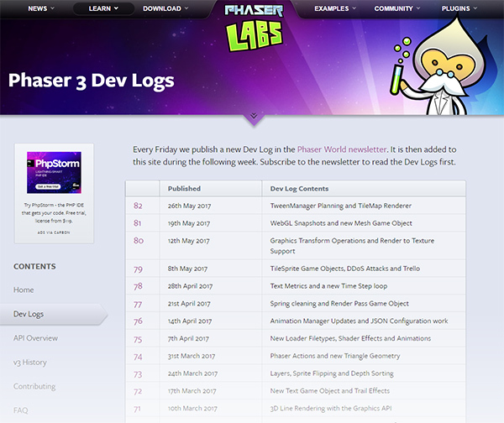504x423 pixels.
Task: Open Dev Log number 73
Action: click(x=138, y=374)
